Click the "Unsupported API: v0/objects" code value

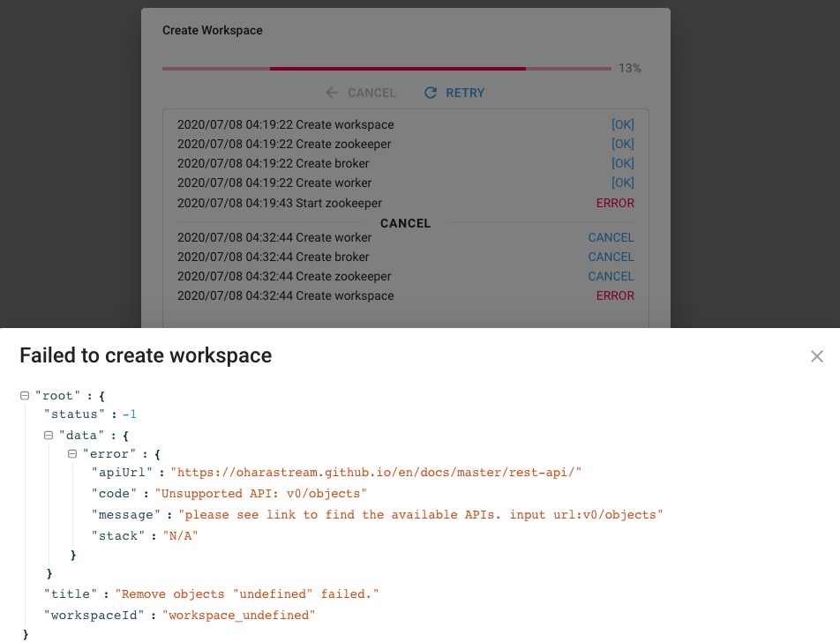(261, 494)
